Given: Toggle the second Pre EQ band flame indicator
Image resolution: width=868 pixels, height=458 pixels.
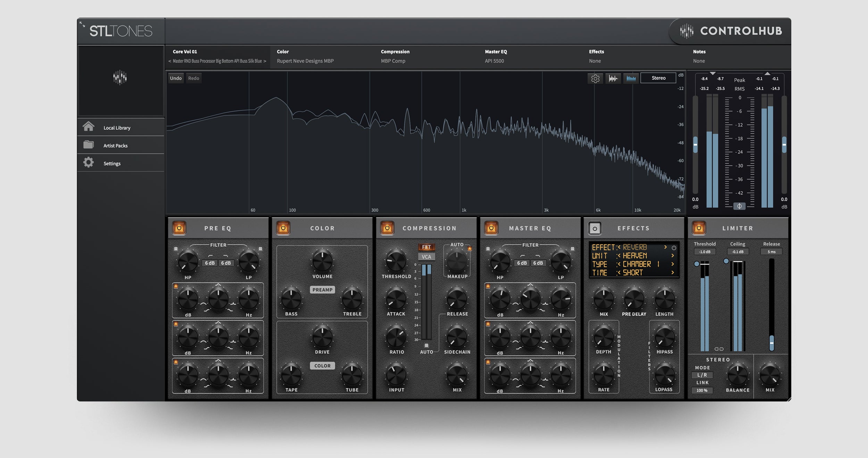Looking at the screenshot, I should point(176,324).
